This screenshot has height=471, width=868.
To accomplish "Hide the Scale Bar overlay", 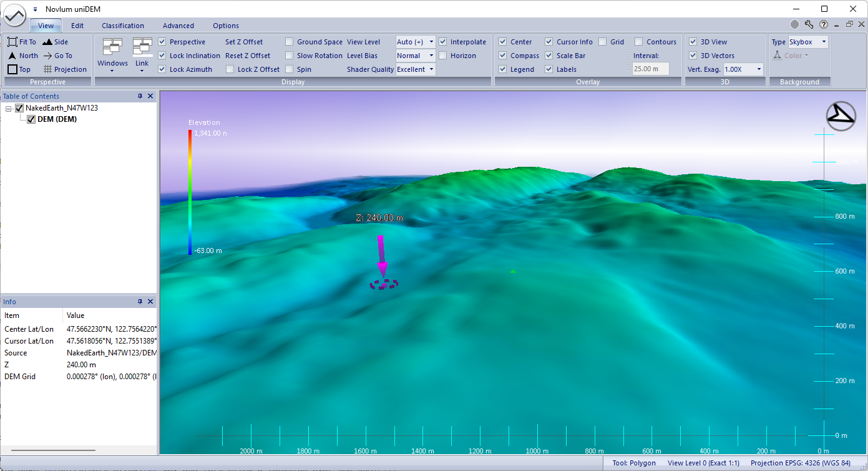I will click(549, 56).
